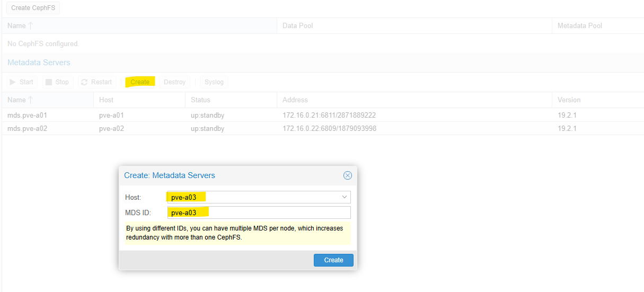644x292 pixels.
Task: Click the Create CephFS button
Action: click(33, 8)
